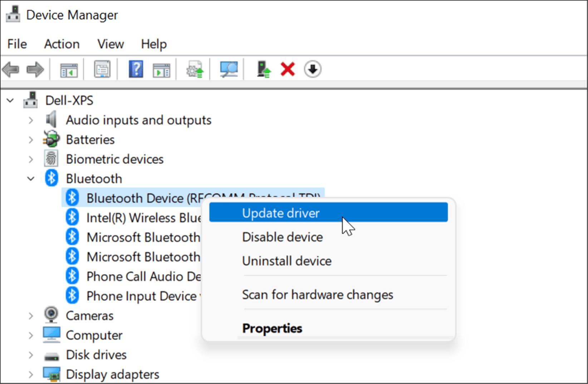588x384 pixels.
Task: Click the Help question mark toolbar icon
Action: click(x=136, y=69)
